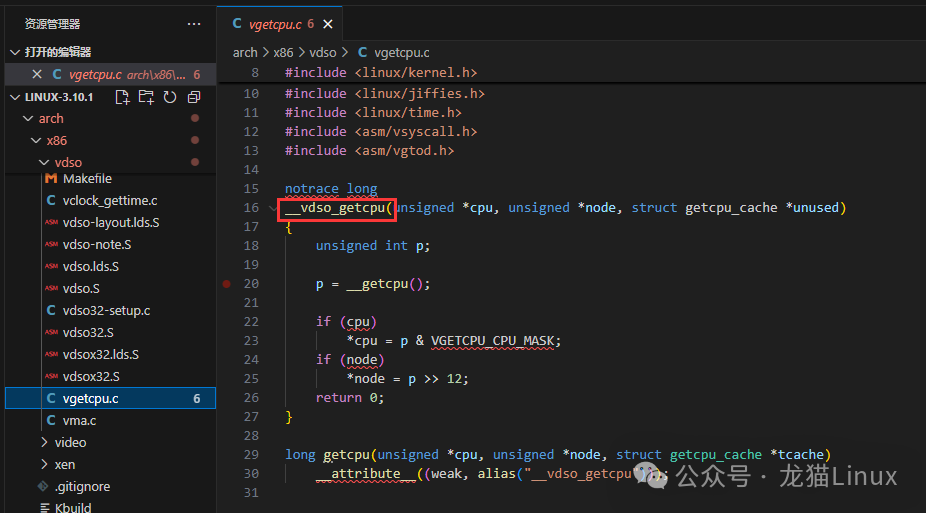Click include <linux/jiffies.h> line
926x513 pixels.
tap(384, 93)
